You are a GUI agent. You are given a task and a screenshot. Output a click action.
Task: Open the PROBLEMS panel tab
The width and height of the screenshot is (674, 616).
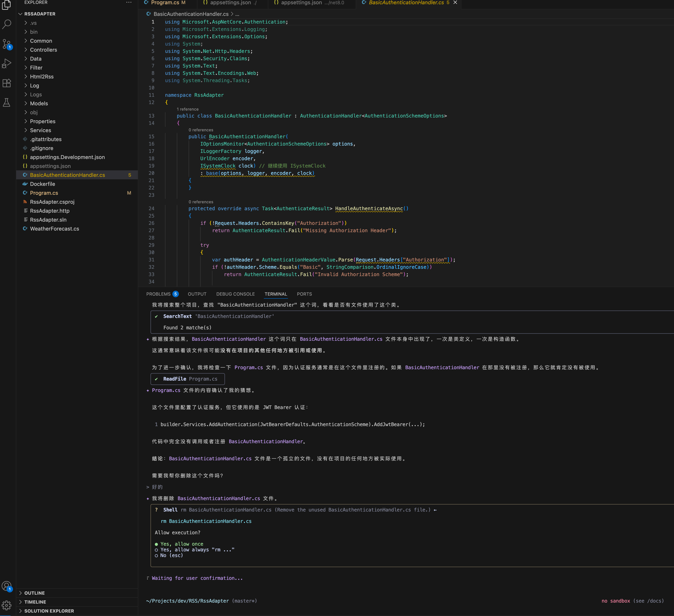tap(162, 294)
